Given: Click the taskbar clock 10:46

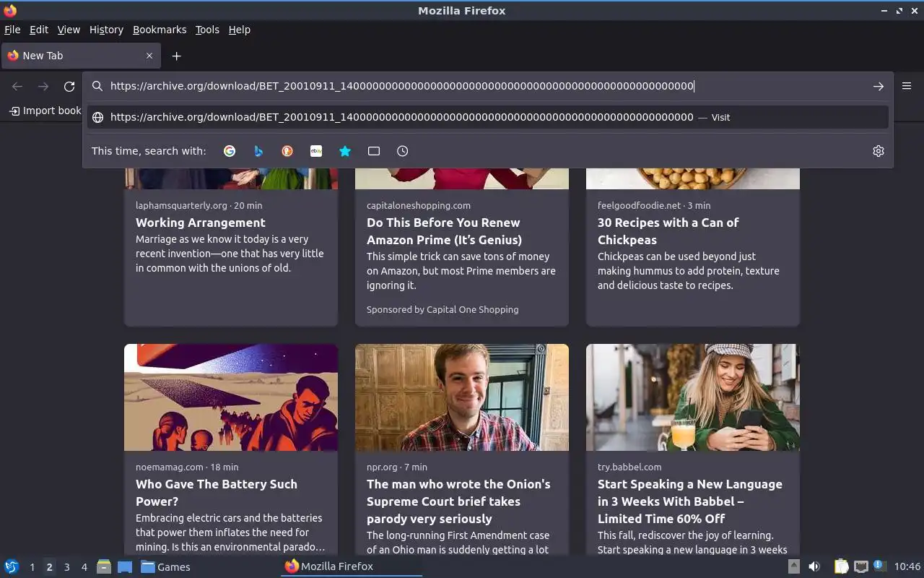Looking at the screenshot, I should point(907,566).
